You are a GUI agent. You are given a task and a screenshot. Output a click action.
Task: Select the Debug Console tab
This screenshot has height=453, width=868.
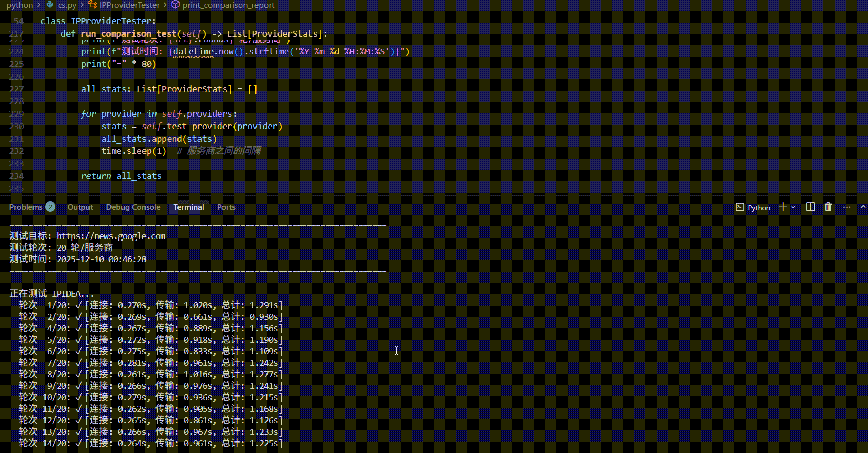(133, 207)
